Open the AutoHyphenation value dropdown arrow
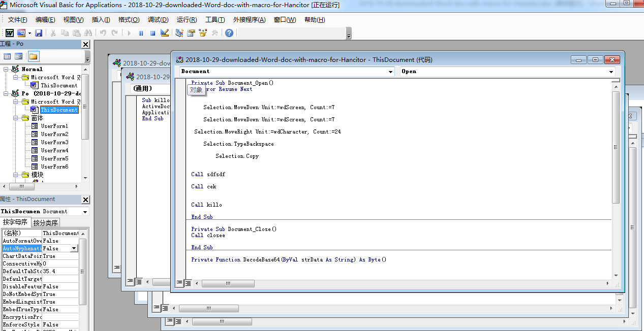 (x=74, y=248)
